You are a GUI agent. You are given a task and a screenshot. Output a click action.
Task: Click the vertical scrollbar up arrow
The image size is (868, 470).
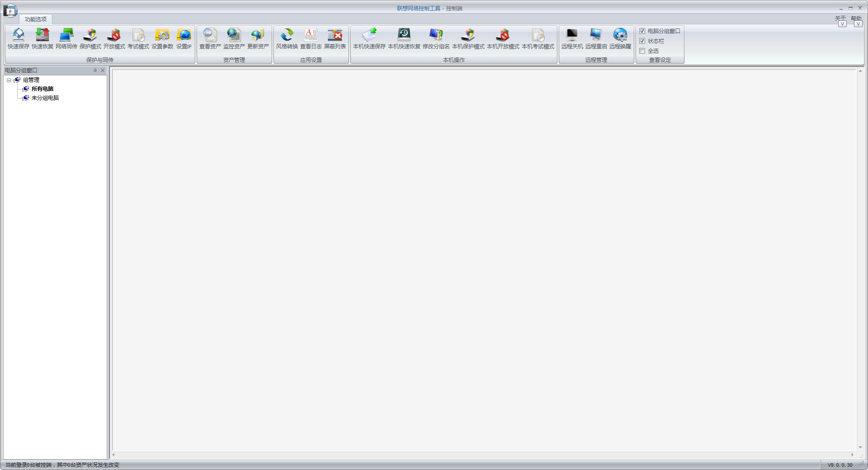tap(860, 71)
